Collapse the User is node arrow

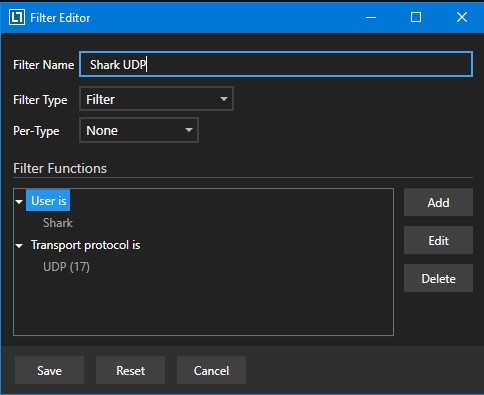(19, 201)
